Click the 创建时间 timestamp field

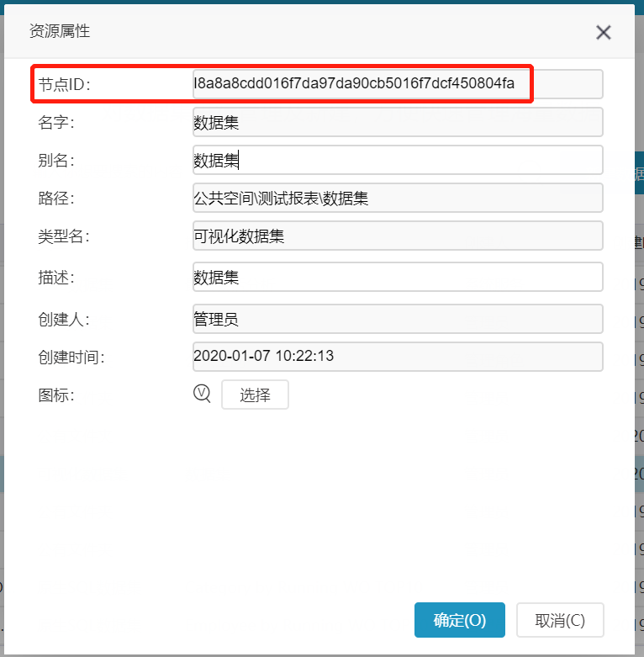398,357
